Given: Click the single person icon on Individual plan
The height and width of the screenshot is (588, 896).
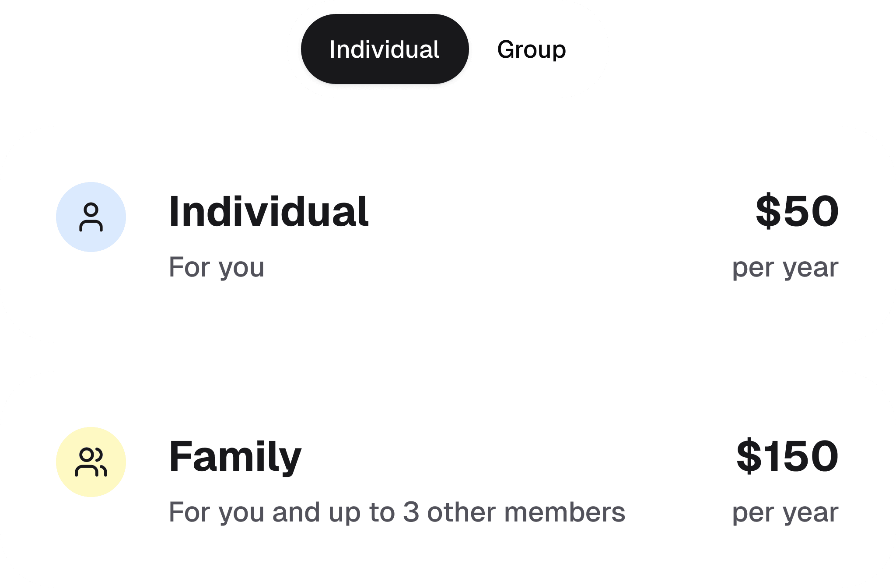Looking at the screenshot, I should coord(91,217).
